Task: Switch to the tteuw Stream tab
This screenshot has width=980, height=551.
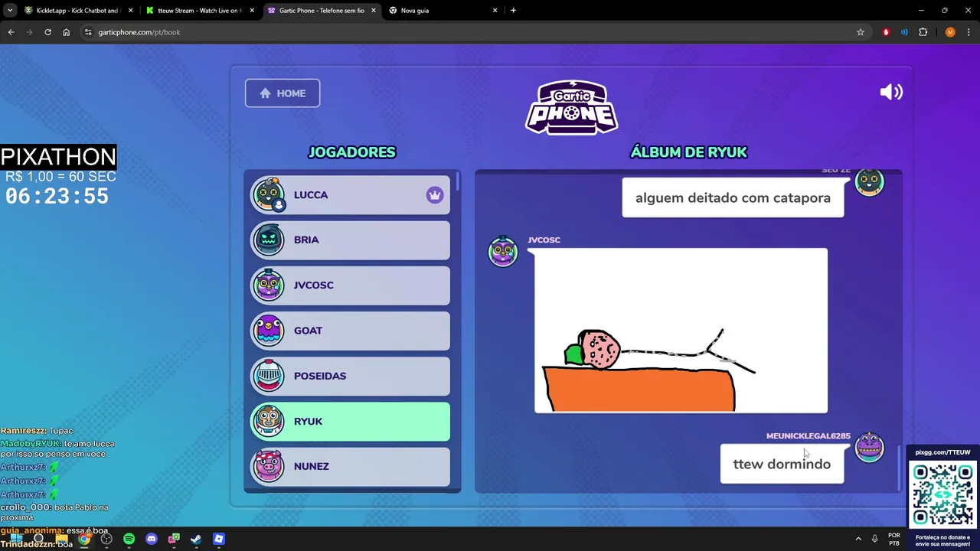Action: click(x=199, y=11)
